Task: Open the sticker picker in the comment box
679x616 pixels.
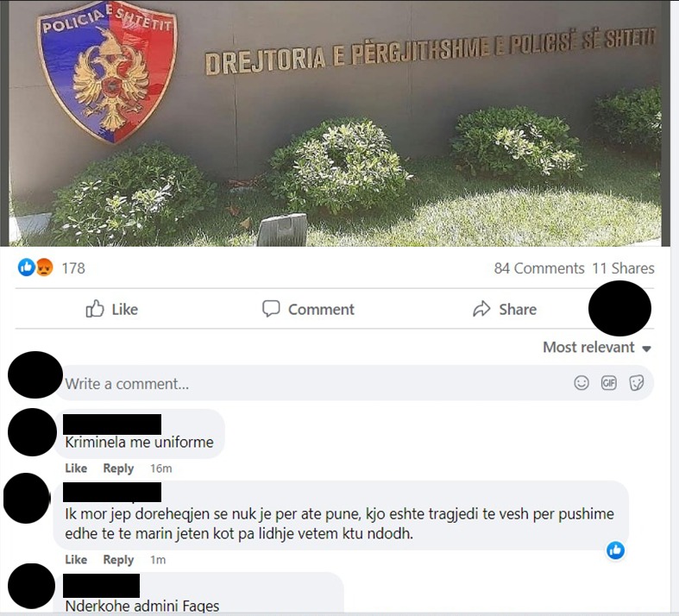Action: click(636, 383)
